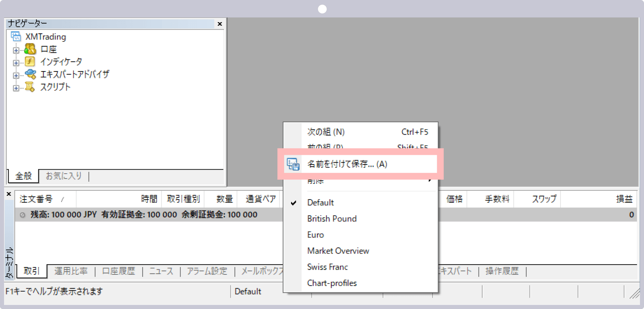Expand the 口座 tree node
Image resolution: width=644 pixels, height=309 pixels.
tap(15, 49)
